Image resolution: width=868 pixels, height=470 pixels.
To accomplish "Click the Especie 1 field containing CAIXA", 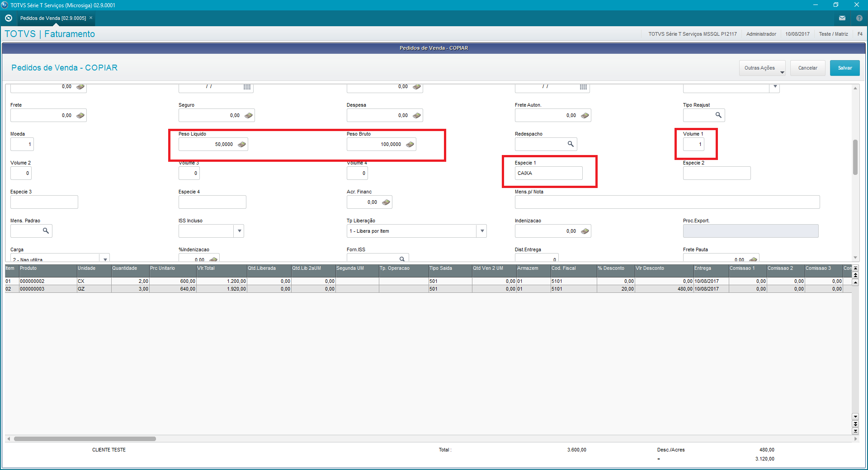I will click(x=548, y=173).
